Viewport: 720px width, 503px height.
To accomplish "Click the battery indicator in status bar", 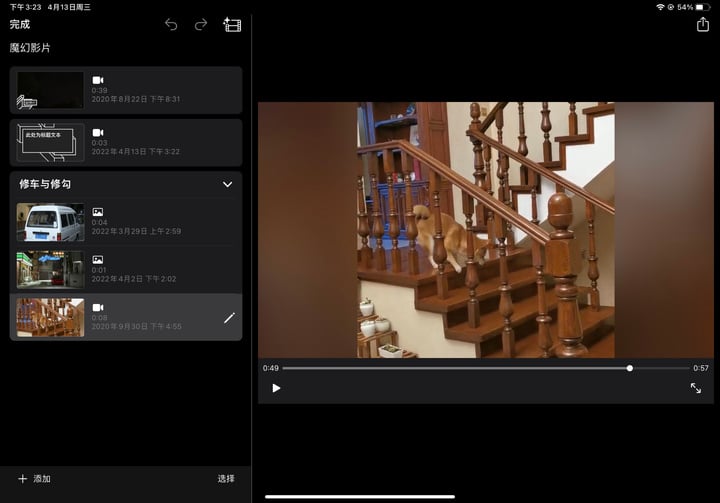I will [x=703, y=7].
